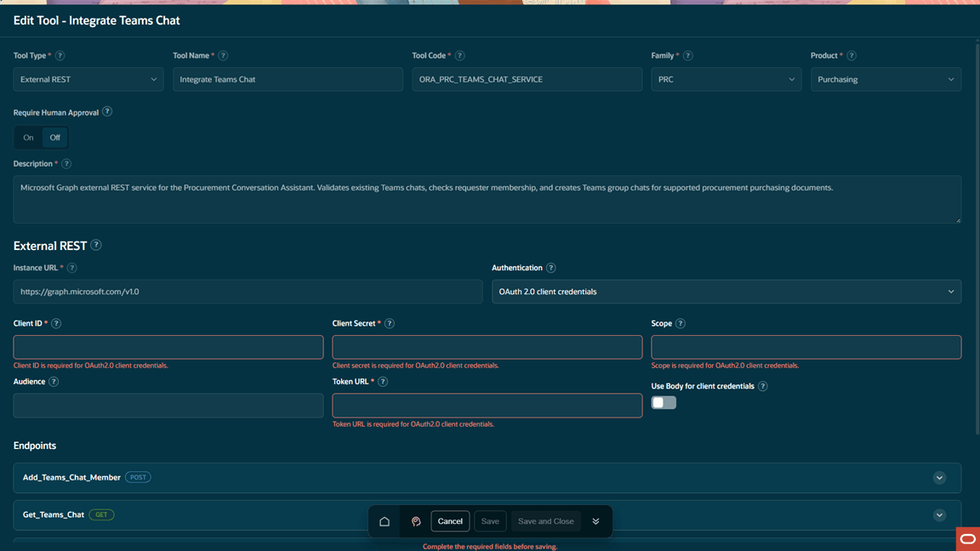Click the Cancel button
Viewport: 980px width, 551px height.
[x=450, y=521]
